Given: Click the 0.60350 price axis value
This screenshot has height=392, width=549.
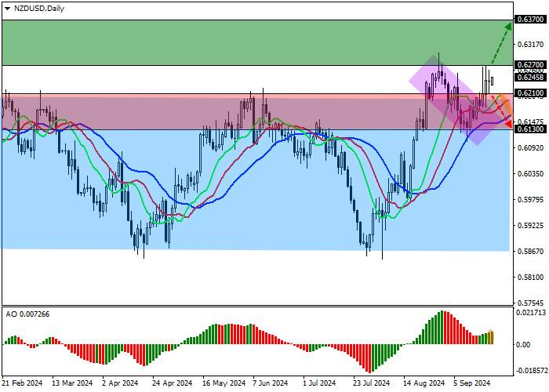Looking at the screenshot, I should [x=530, y=173].
